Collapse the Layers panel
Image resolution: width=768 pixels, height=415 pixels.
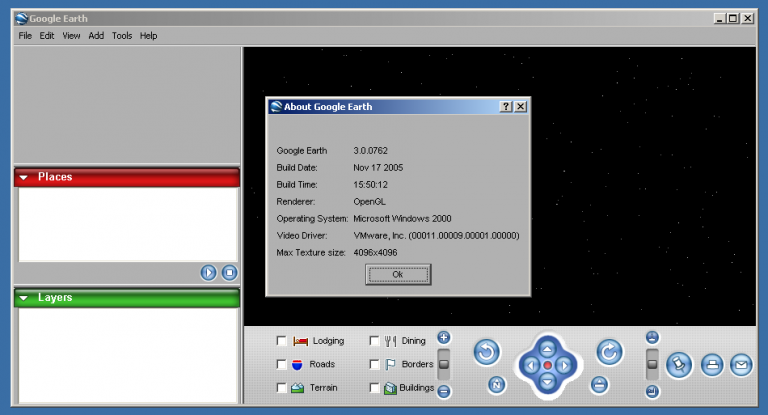(x=24, y=298)
